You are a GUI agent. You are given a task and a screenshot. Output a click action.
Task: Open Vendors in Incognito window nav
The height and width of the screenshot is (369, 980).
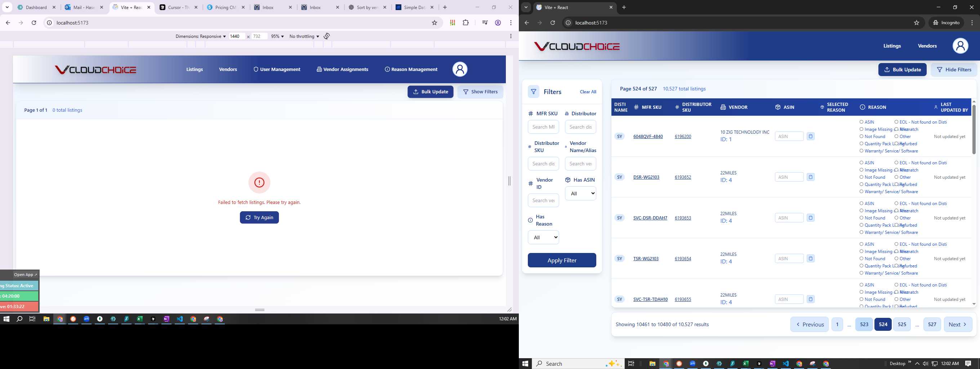click(927, 46)
